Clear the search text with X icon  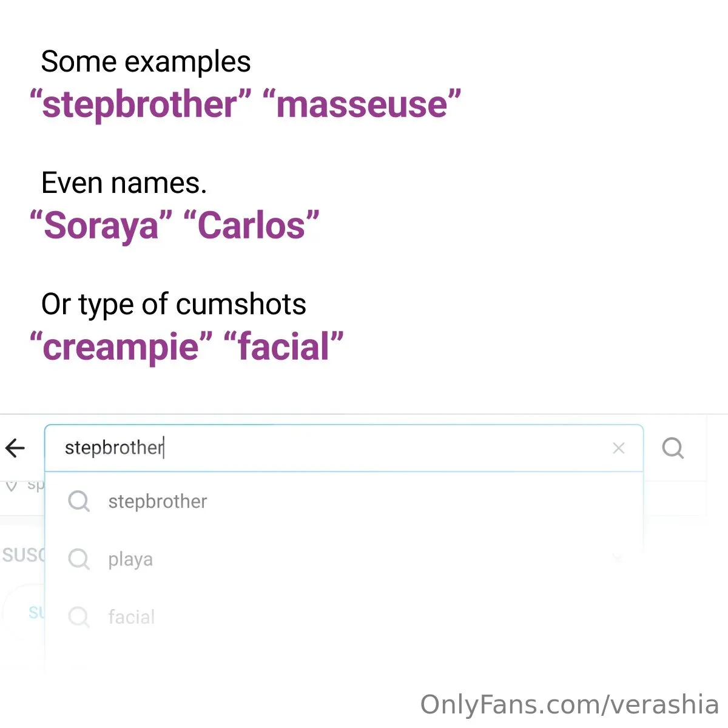618,448
